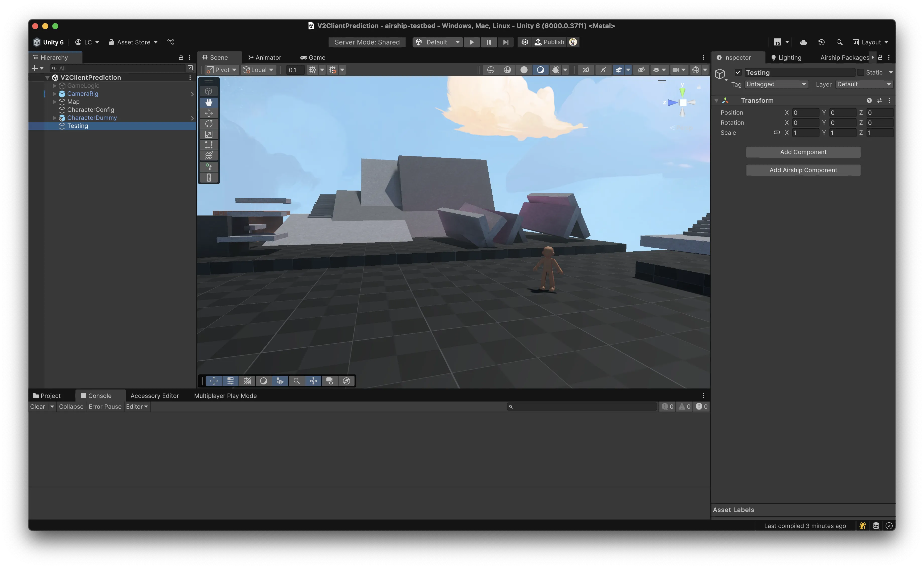Select CharacterConfig in the Hierarchy
The width and height of the screenshot is (924, 568).
[x=91, y=110]
